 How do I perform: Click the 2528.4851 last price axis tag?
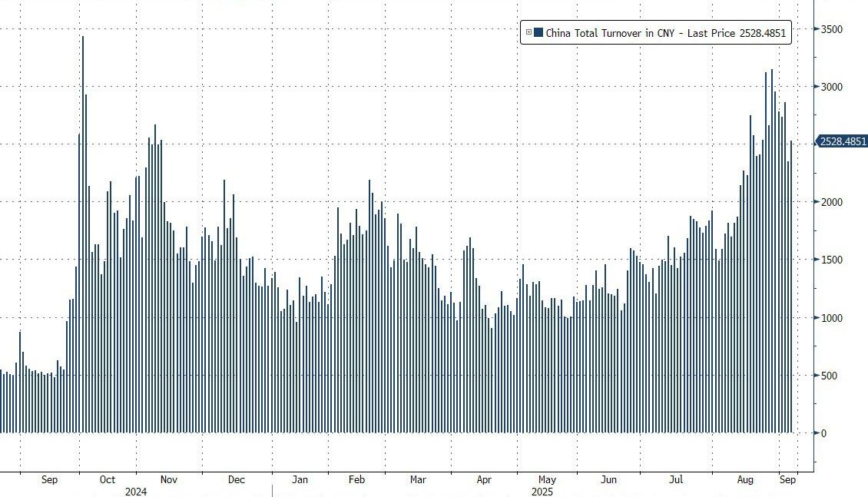[842, 141]
